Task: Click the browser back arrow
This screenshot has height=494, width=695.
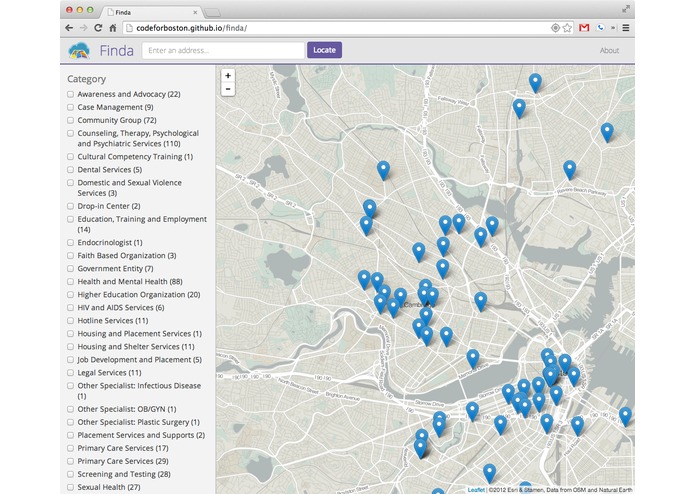Action: point(69,28)
